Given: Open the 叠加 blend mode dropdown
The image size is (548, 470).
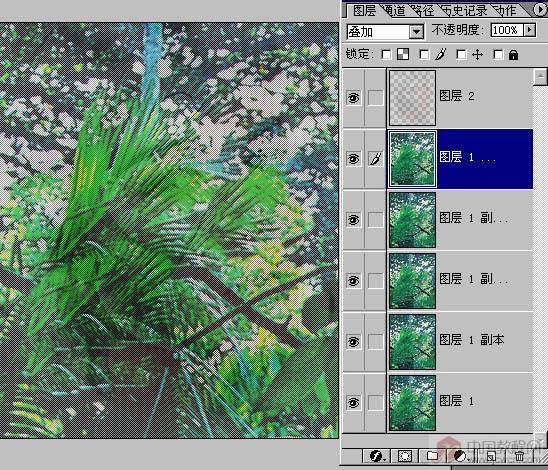Looking at the screenshot, I should point(385,32).
